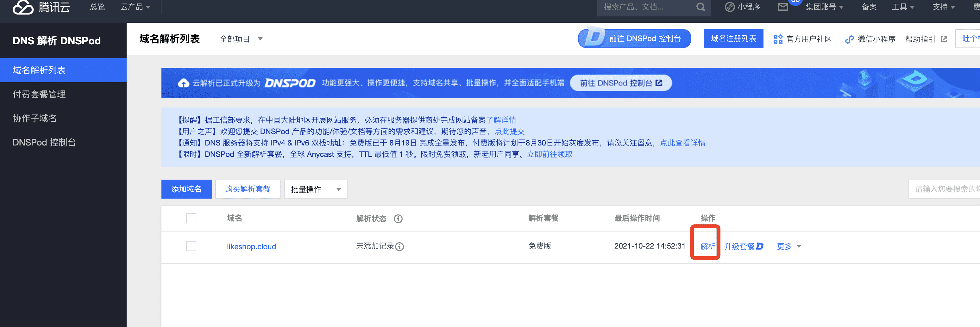This screenshot has height=327, width=980.
Task: Open the 批量操作 dropdown
Action: 315,189
